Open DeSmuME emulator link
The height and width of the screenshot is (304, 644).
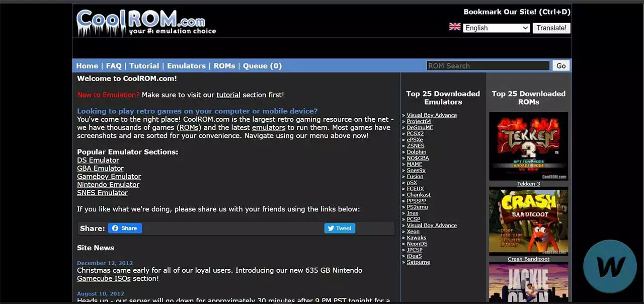[x=420, y=127]
